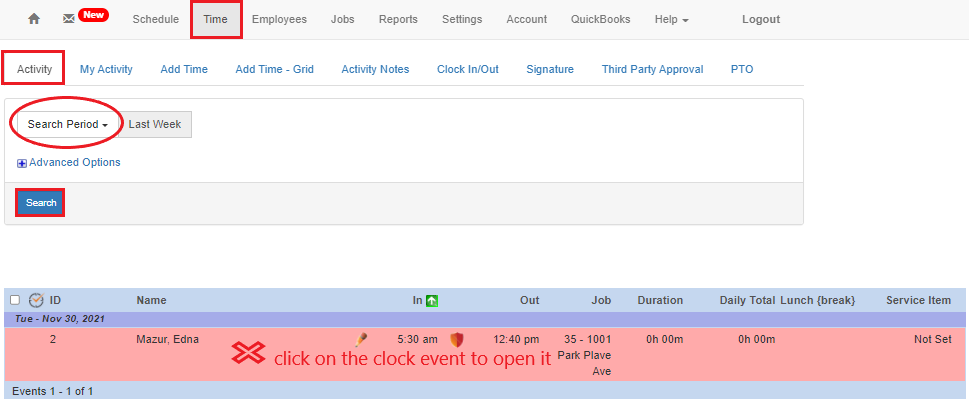This screenshot has width=969, height=399.
Task: Click the job 35 - 1001 Park Plave Ave
Action: (585, 355)
